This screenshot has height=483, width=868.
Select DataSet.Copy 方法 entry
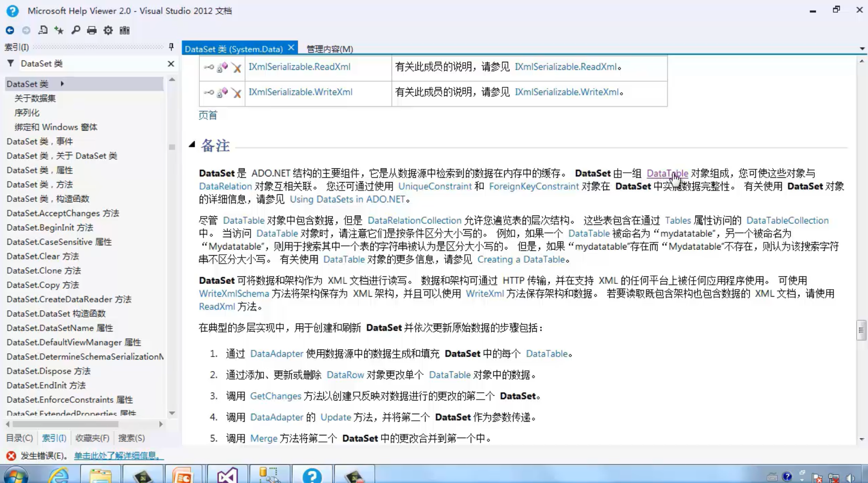[x=42, y=285]
